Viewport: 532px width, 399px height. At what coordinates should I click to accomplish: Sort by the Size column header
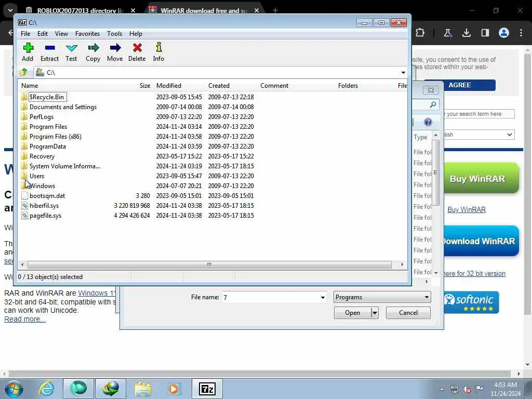144,86
